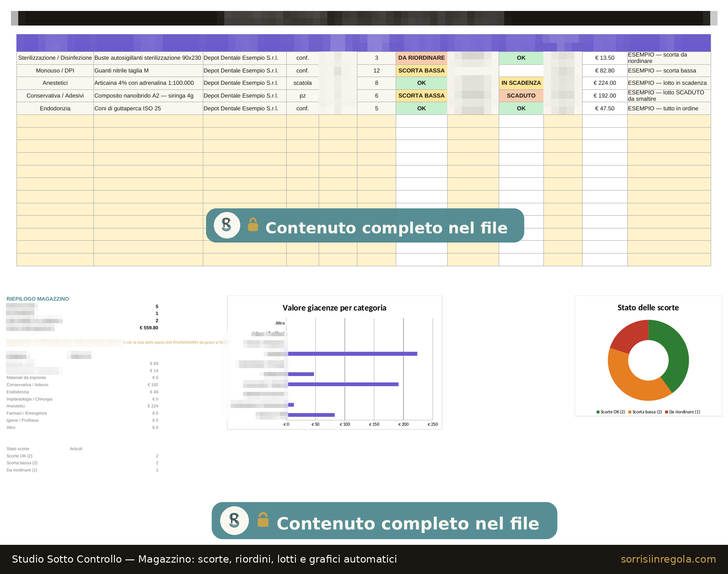Select the IN SCADENZA status cell
728x574 pixels.
(x=521, y=83)
